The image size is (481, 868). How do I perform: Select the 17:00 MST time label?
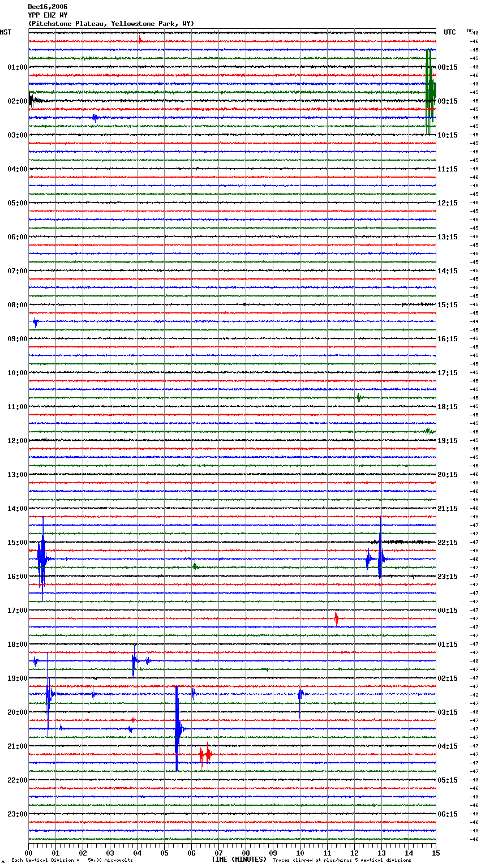point(18,611)
